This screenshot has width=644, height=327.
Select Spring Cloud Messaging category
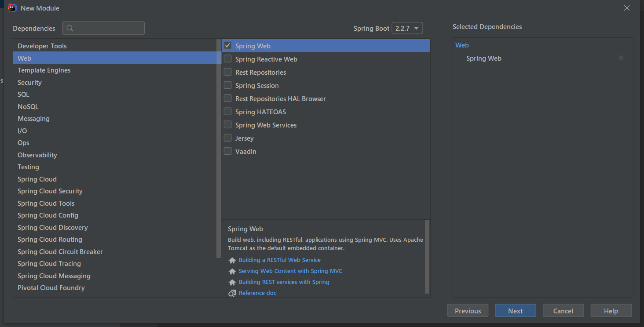[115, 276]
